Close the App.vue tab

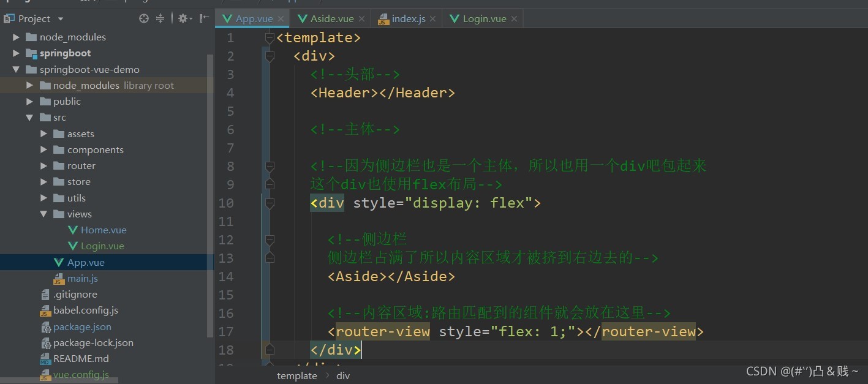point(281,19)
